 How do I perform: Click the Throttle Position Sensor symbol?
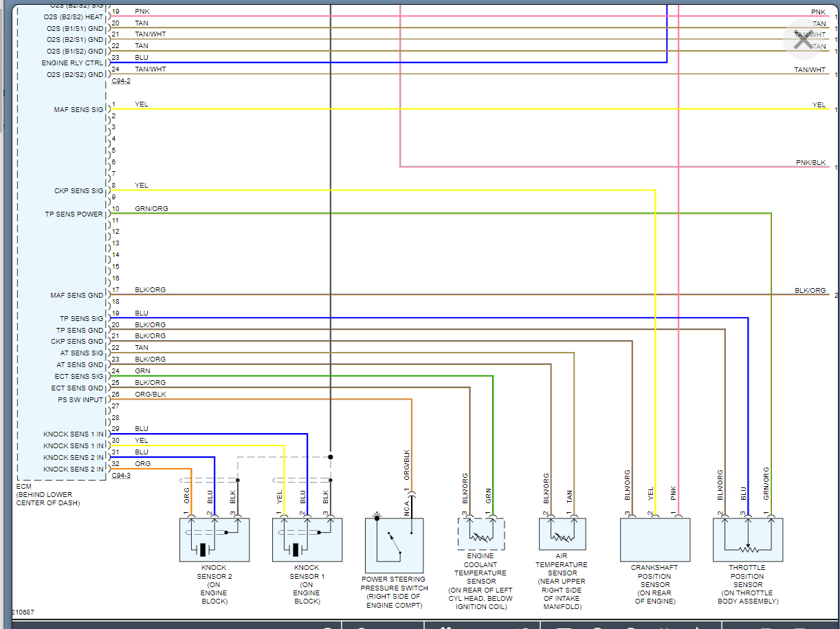[x=748, y=540]
